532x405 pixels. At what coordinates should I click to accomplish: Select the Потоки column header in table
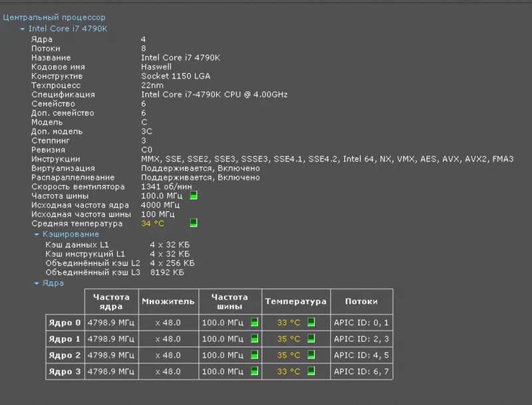(x=361, y=301)
